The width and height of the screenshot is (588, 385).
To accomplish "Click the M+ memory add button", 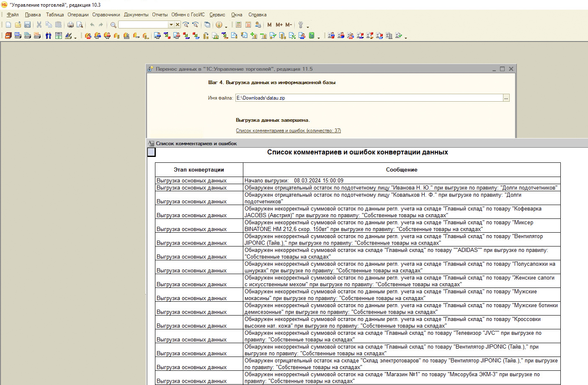I will click(x=279, y=25).
